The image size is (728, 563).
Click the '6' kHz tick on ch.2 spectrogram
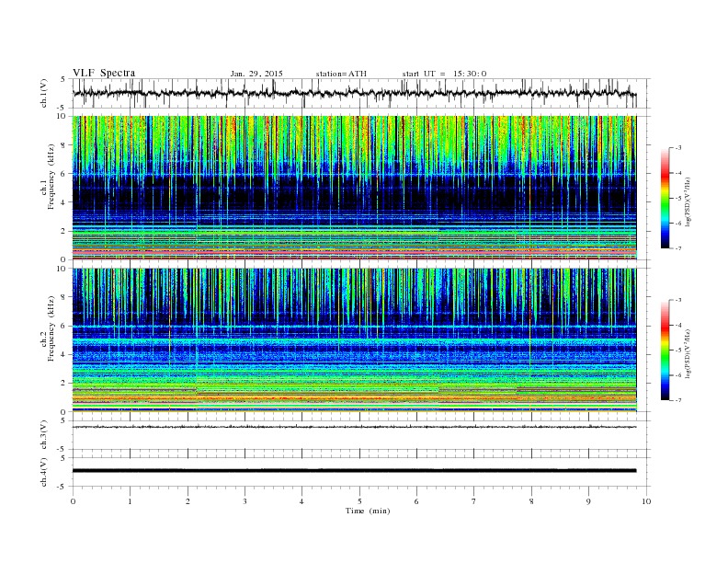pyautogui.click(x=63, y=326)
